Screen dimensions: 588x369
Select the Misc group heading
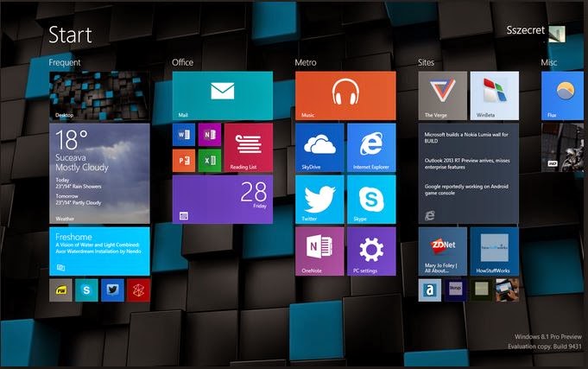pyautogui.click(x=548, y=62)
